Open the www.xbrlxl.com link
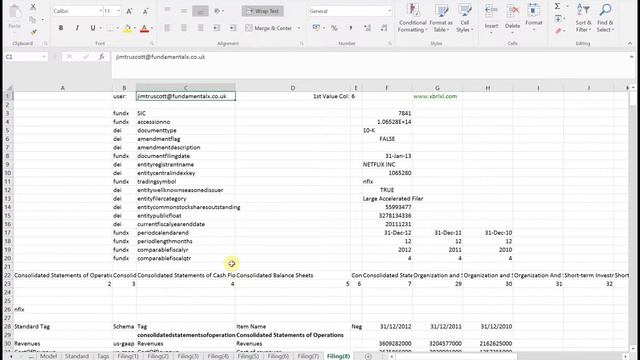Viewport: 640px width, 360px height. coord(435,96)
